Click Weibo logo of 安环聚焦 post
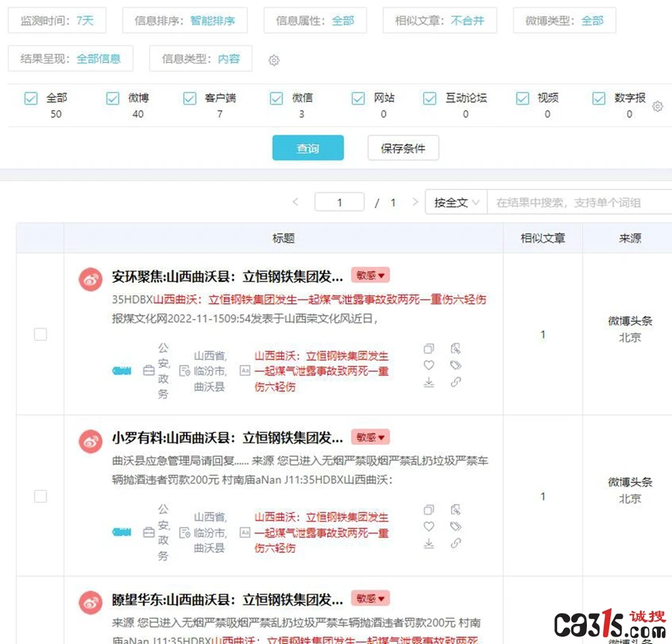 pos(90,279)
